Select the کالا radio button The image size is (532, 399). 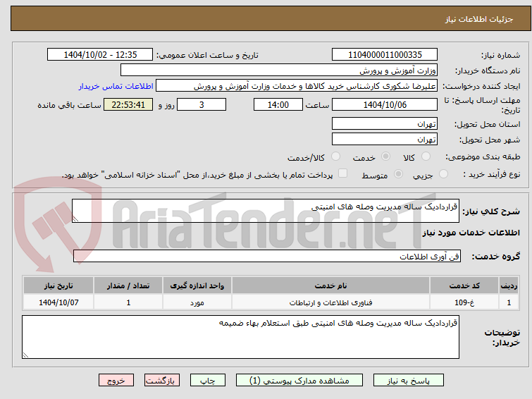(x=426, y=156)
